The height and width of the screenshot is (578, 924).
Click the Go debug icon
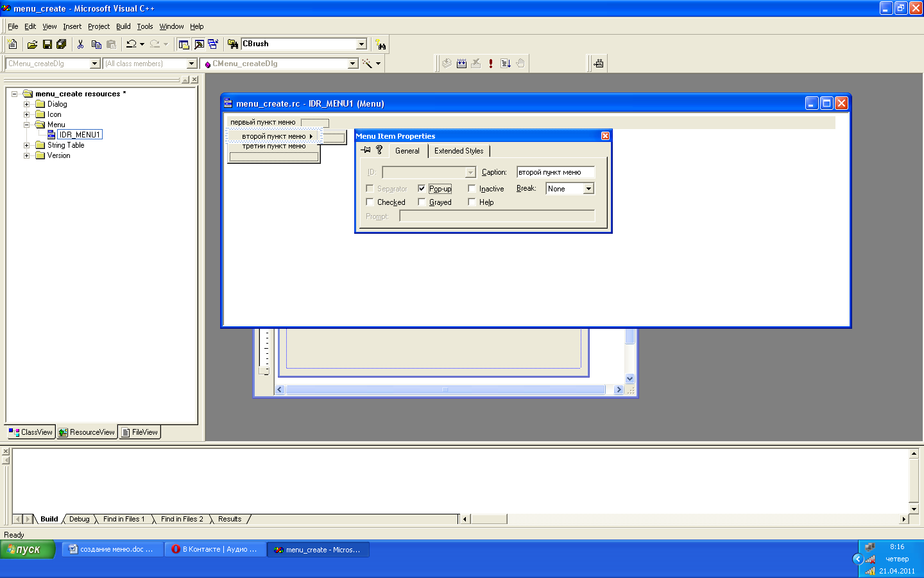(506, 64)
